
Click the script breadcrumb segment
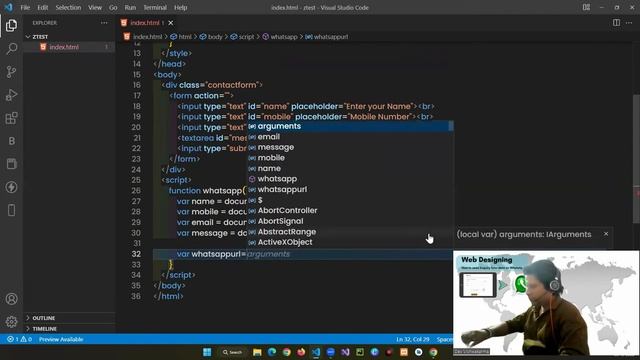point(242,37)
